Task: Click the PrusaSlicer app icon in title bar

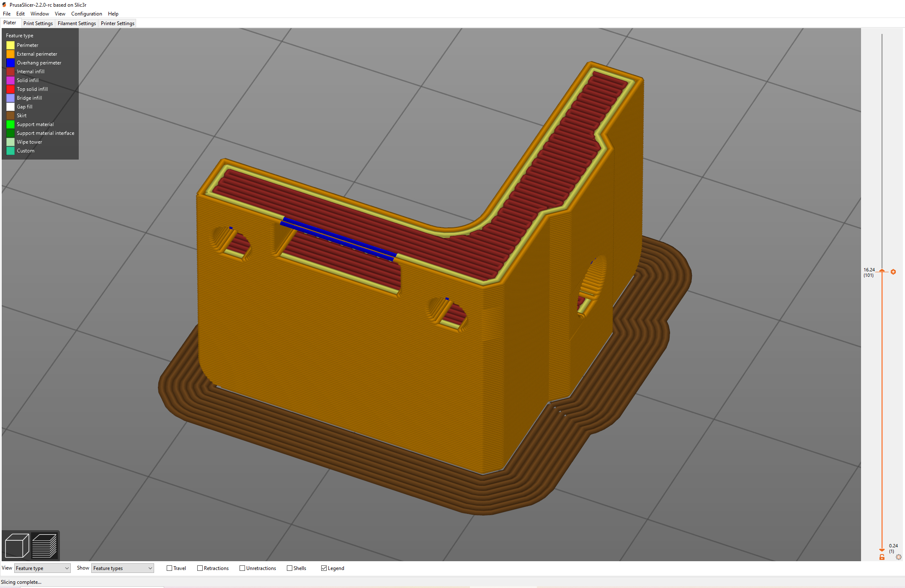Action: pyautogui.click(x=4, y=5)
